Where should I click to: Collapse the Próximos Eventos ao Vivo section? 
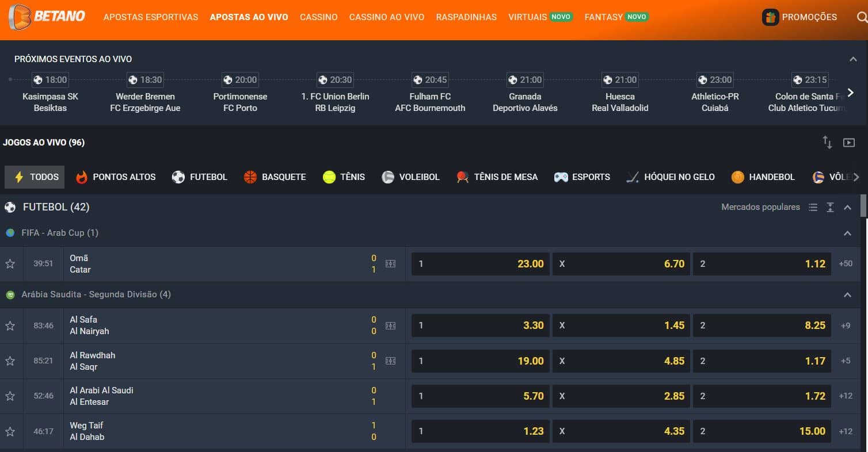(x=853, y=59)
